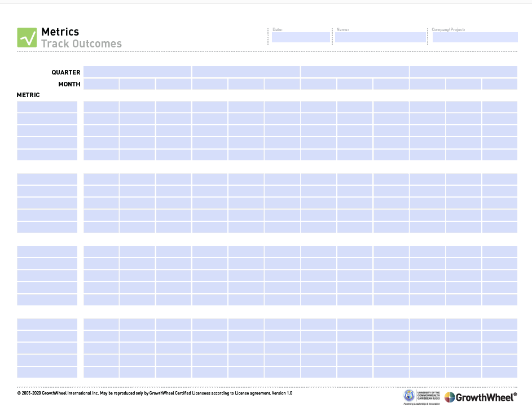Click the first Quarter header field

point(137,72)
